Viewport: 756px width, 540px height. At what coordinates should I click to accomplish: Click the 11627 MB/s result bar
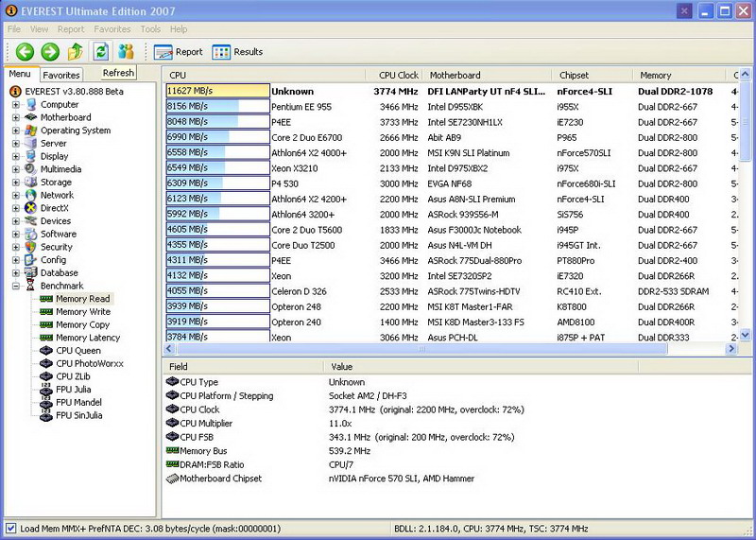coord(217,91)
